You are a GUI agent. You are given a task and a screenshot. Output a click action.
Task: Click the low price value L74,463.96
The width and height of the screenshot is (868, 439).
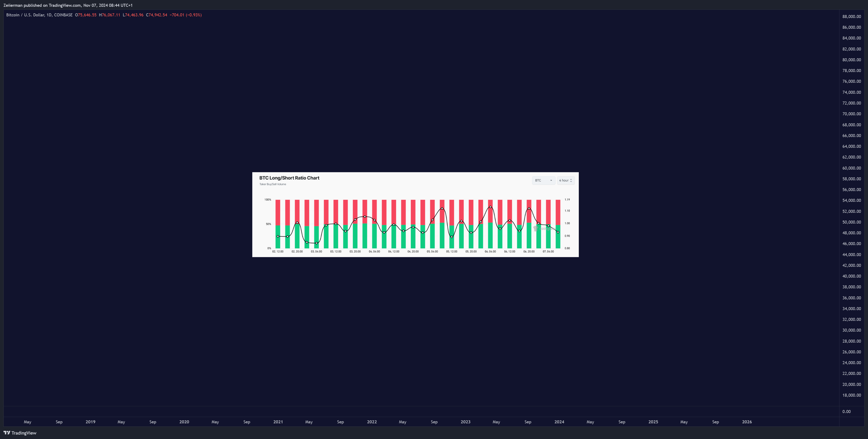coord(133,15)
